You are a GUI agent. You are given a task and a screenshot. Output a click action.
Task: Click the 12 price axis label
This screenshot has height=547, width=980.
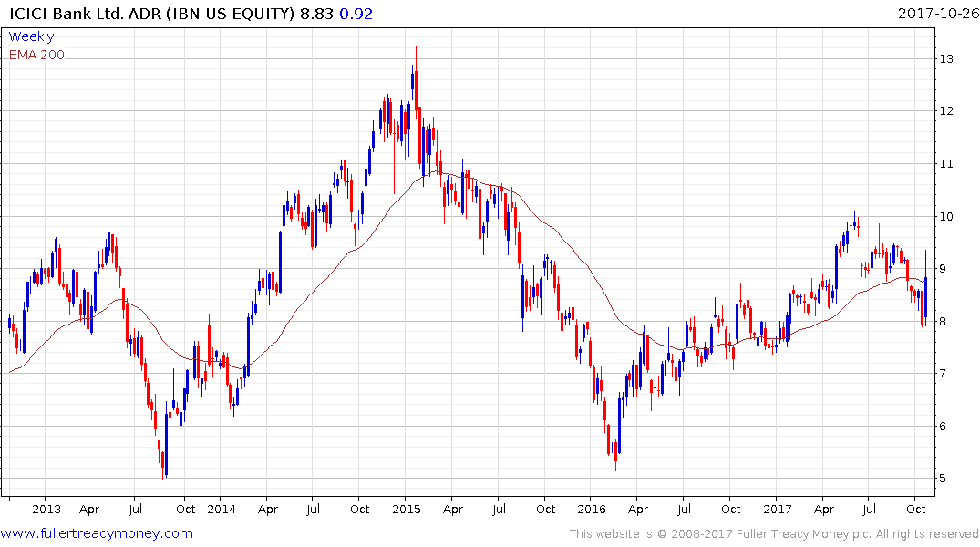(946, 110)
